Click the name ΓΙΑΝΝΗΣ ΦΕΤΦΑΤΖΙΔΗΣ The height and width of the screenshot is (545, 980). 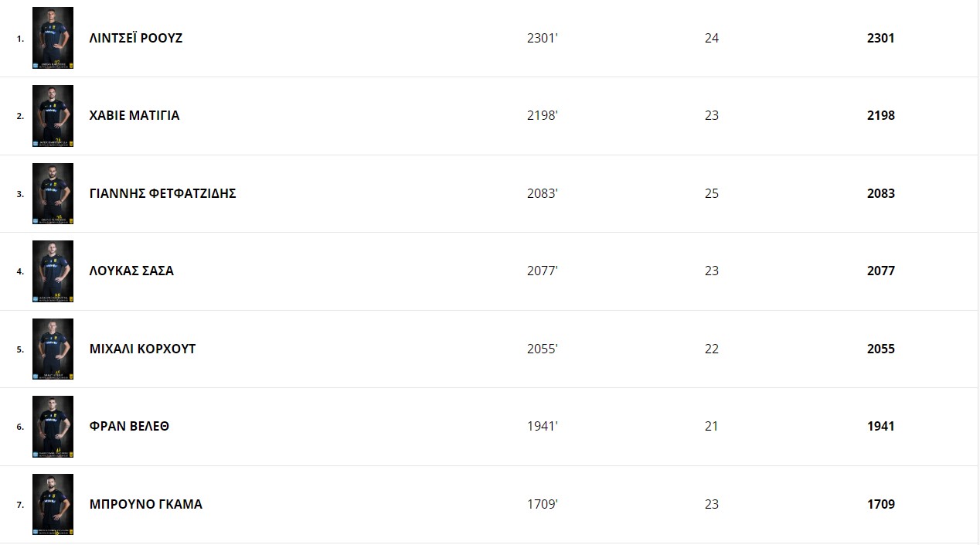click(163, 193)
